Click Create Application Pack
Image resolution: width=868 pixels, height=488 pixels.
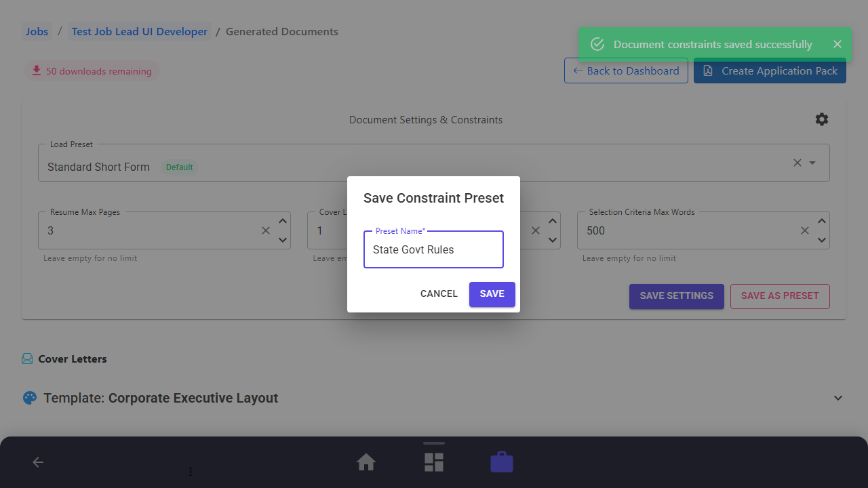[x=770, y=70]
